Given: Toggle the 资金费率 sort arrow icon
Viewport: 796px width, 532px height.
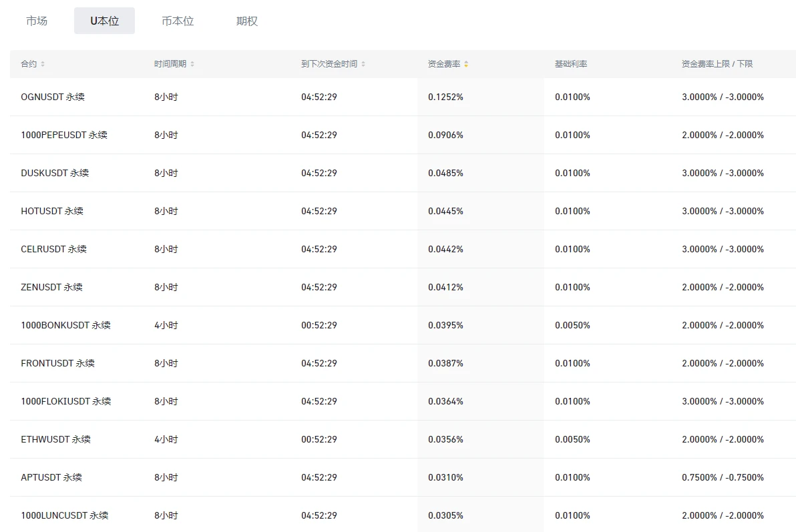Looking at the screenshot, I should 466,64.
